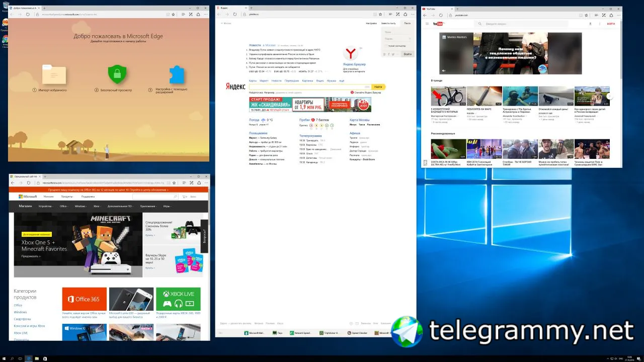This screenshot has height=362, width=644.
Task: Click the store search magnifier icon
Action: (x=176, y=197)
